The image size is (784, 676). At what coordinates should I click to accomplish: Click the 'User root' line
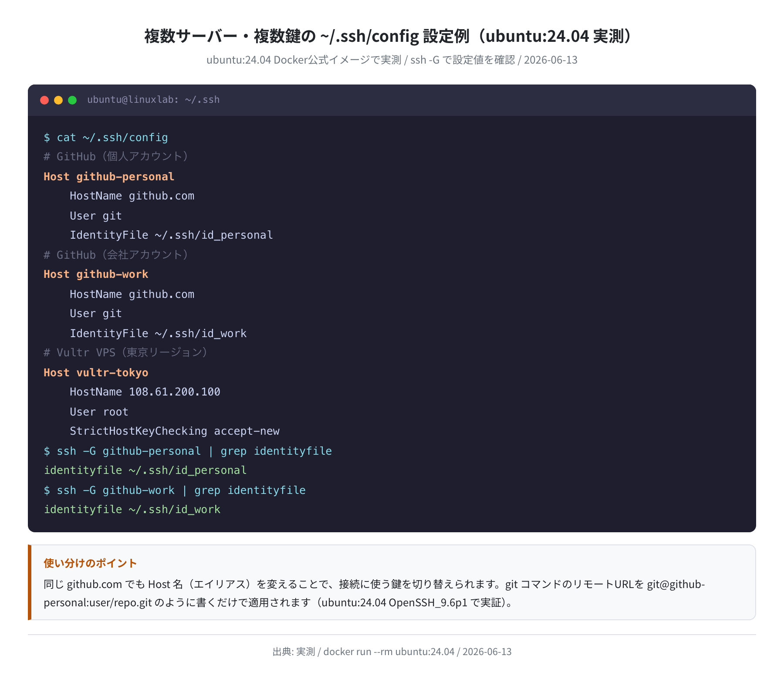[99, 412]
